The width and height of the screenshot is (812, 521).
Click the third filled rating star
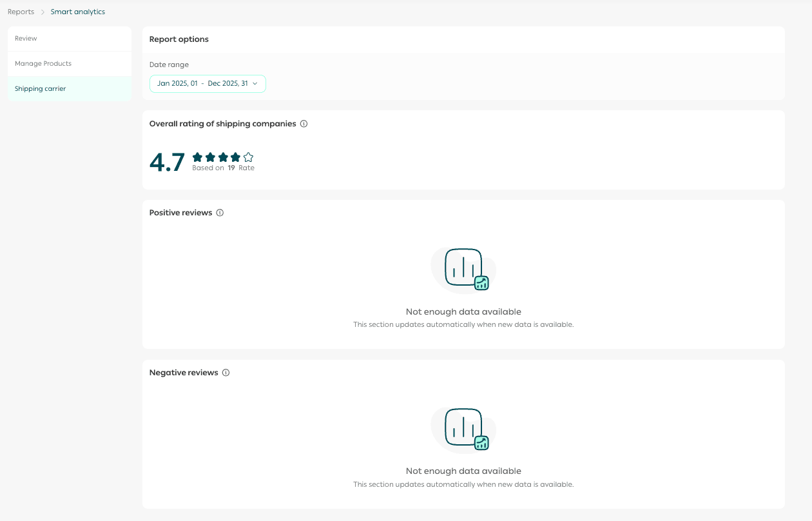click(223, 157)
